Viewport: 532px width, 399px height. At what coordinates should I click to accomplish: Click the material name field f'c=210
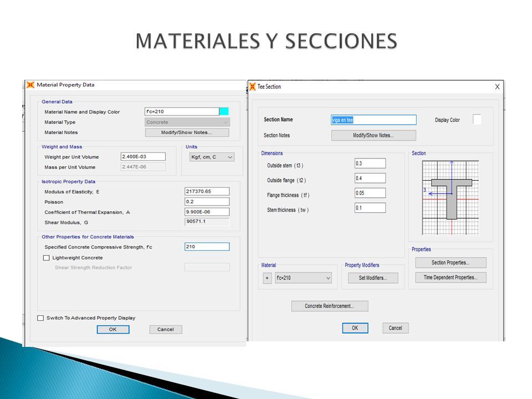[x=182, y=111]
